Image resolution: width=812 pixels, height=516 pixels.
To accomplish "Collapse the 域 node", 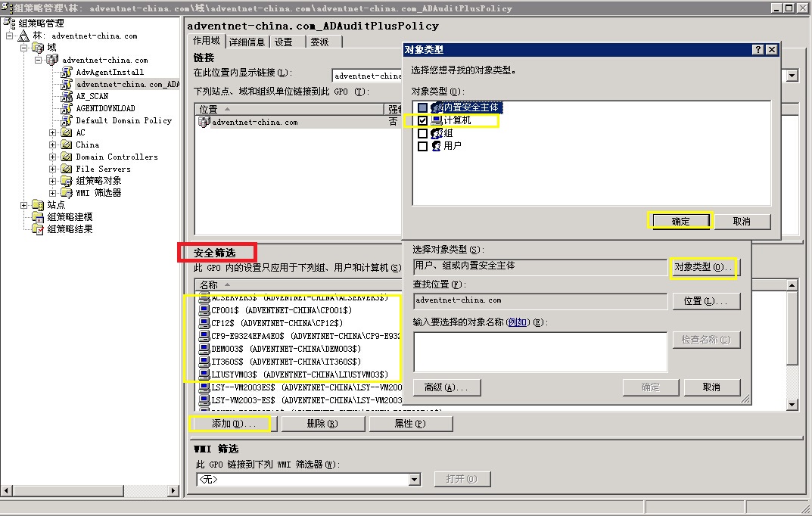I will (23, 48).
